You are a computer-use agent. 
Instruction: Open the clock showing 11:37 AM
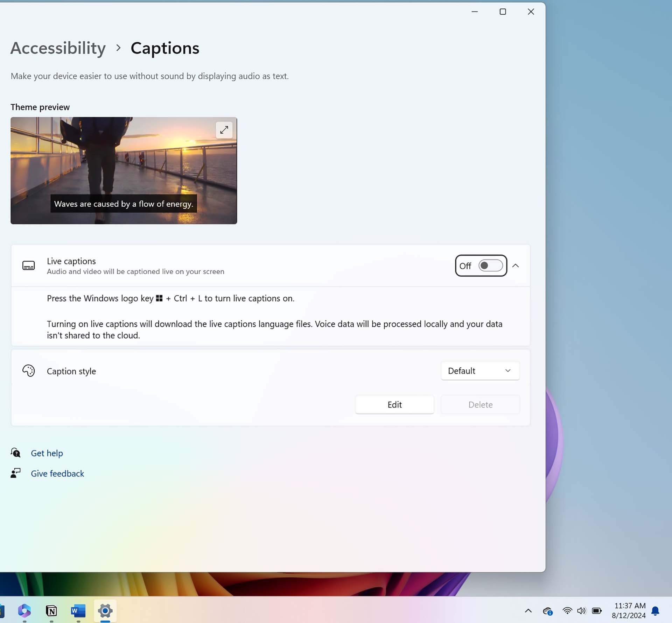(629, 610)
